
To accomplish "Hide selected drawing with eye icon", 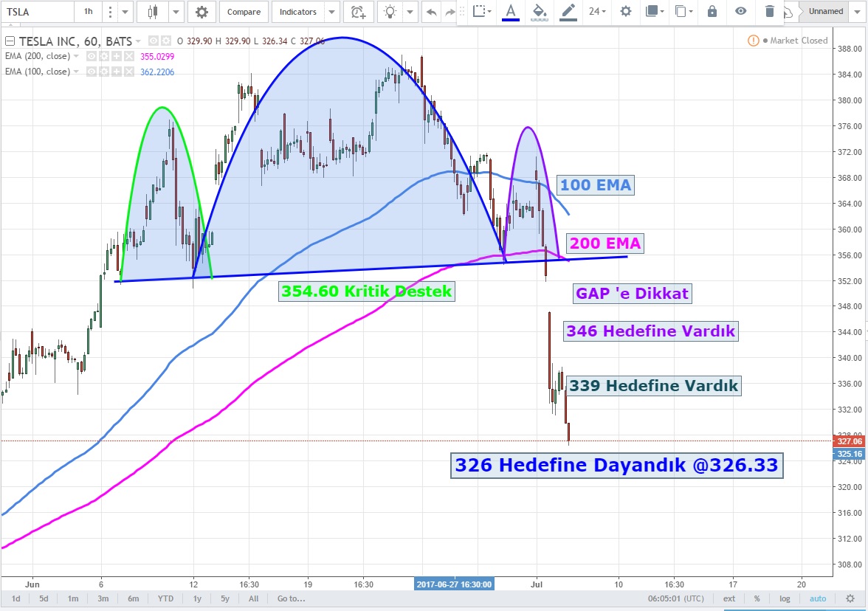I will pyautogui.click(x=741, y=11).
